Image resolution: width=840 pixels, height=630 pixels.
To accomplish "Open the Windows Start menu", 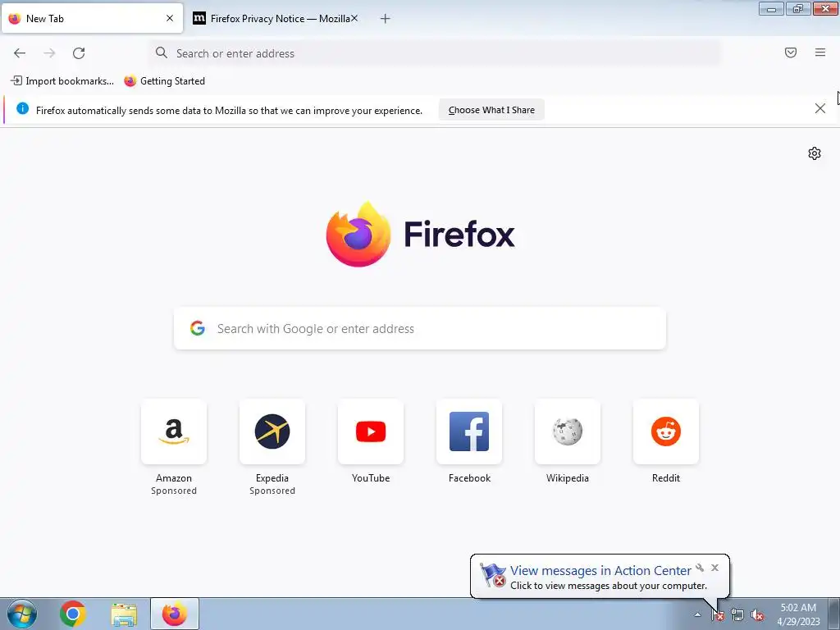I will (22, 614).
